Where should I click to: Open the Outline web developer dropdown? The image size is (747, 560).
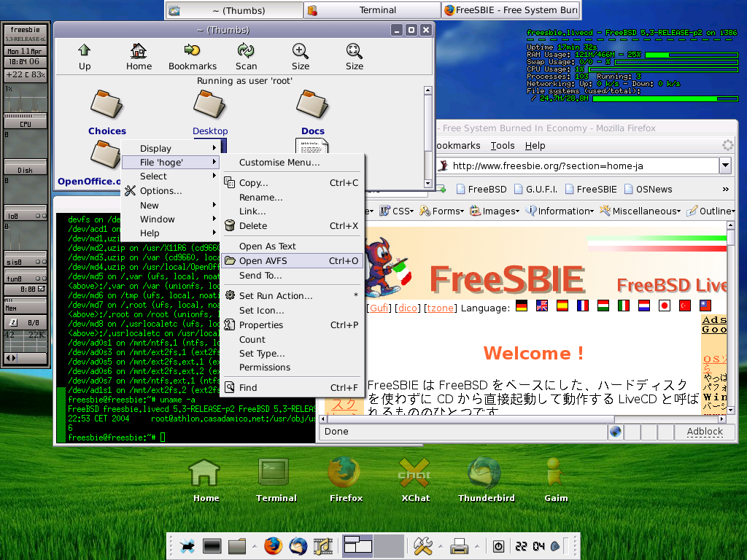tap(711, 211)
